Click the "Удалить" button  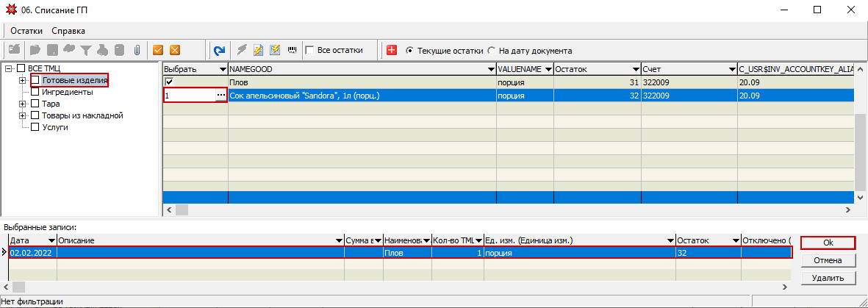(x=828, y=278)
